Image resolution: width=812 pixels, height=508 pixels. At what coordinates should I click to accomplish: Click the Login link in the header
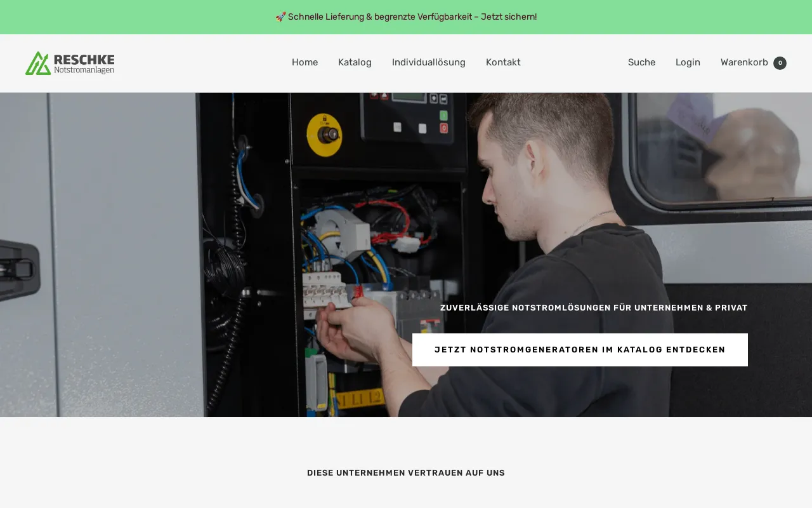click(x=688, y=62)
